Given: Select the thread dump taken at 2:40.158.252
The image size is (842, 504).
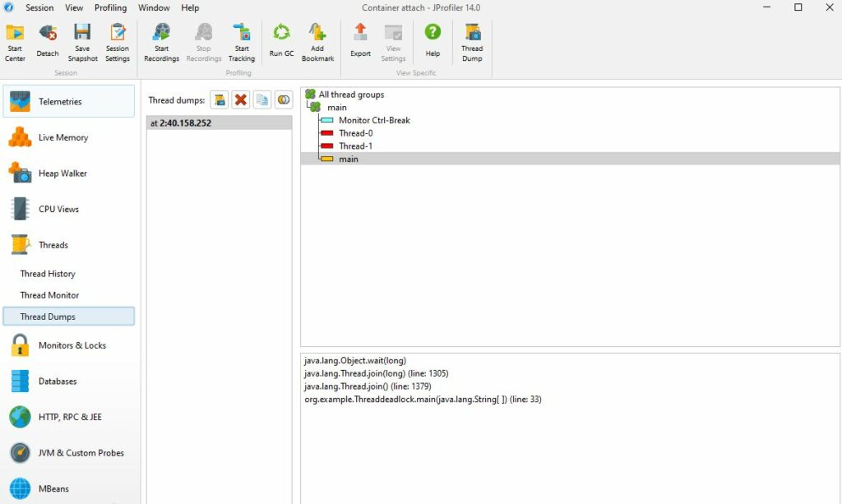Looking at the screenshot, I should [x=219, y=123].
